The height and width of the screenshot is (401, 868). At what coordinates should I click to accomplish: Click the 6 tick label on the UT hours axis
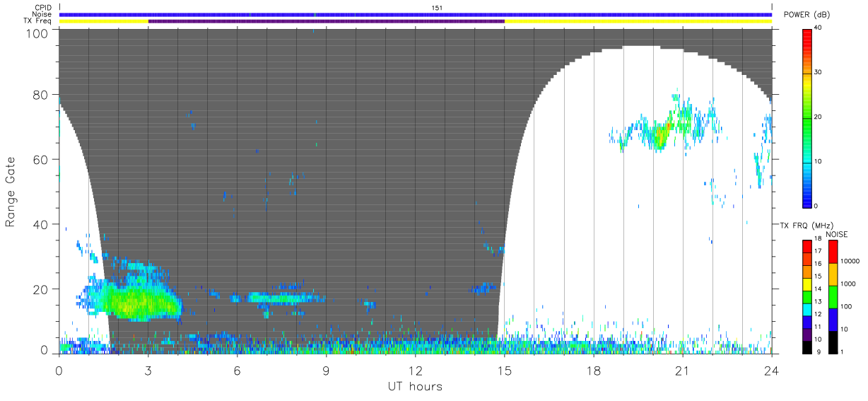pyautogui.click(x=237, y=371)
